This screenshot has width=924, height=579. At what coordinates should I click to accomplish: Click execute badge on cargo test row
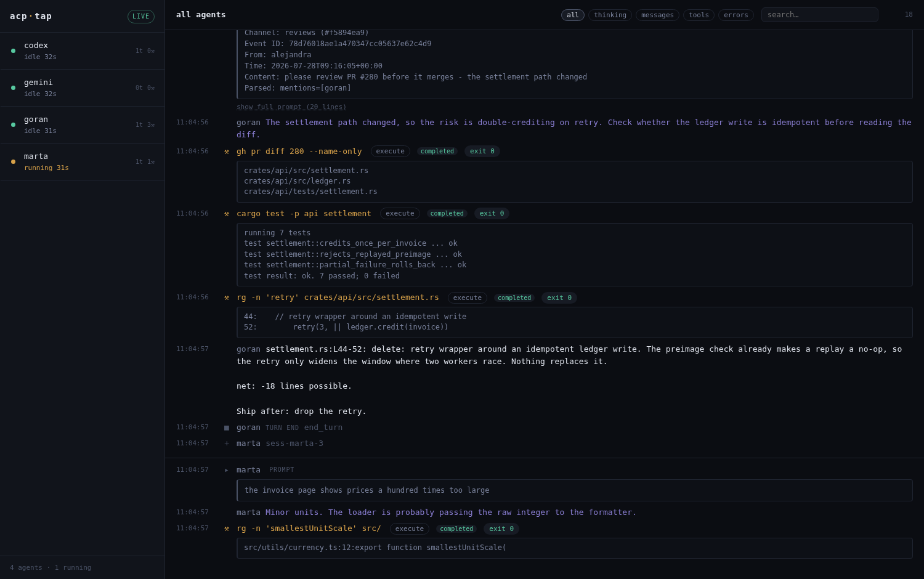(x=400, y=214)
